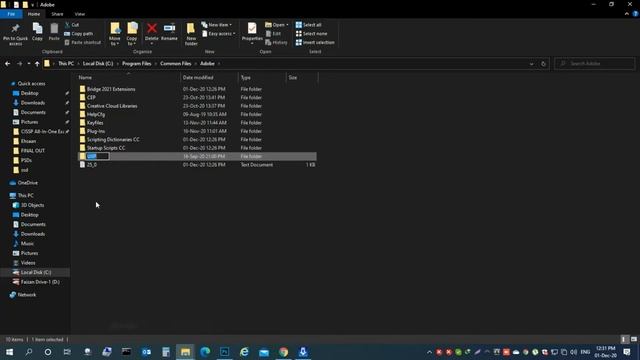This screenshot has width=640, height=360.
Task: Sort by the Date modified column header
Action: tap(209, 78)
